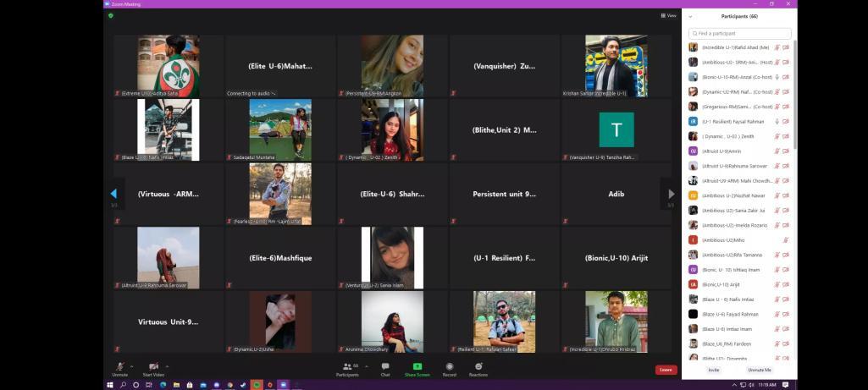
Task: Expand audio options arrow beside Unmute
Action: (131, 366)
